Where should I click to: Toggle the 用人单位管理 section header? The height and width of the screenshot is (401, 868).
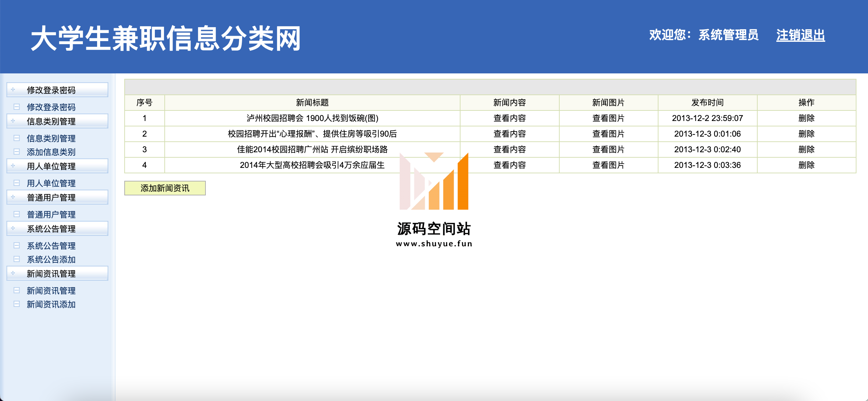(x=57, y=166)
